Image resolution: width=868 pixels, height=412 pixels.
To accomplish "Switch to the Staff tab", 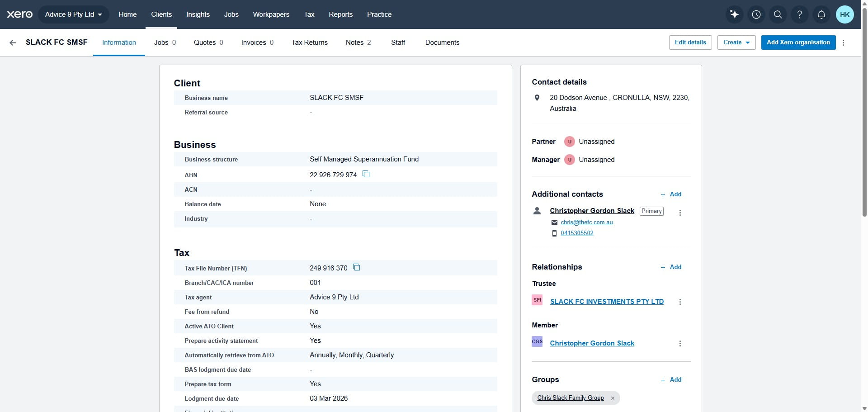I will click(398, 43).
